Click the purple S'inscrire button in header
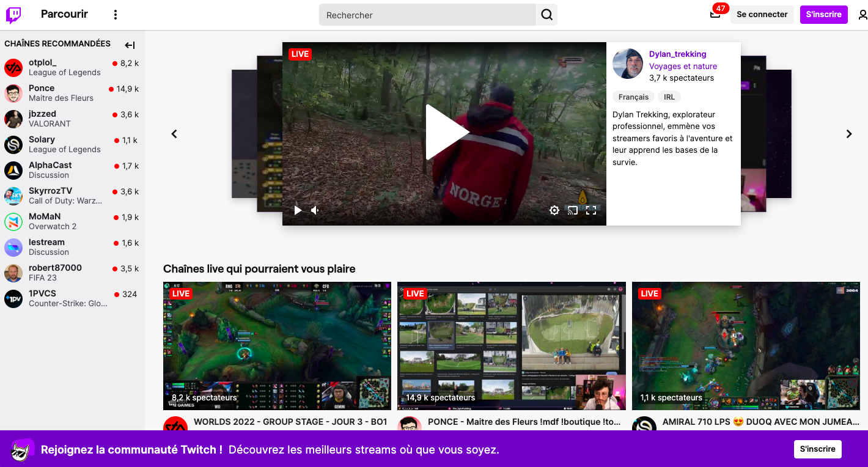The height and width of the screenshot is (467, 868). coord(823,14)
